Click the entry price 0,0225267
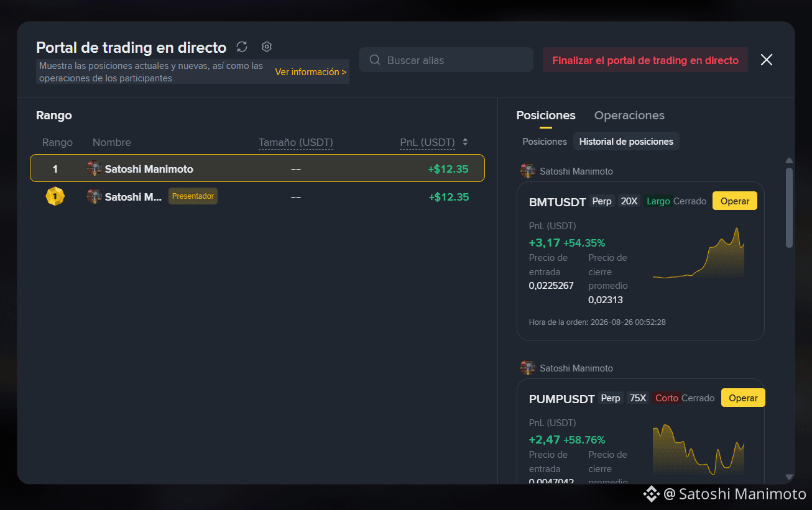 click(x=551, y=286)
